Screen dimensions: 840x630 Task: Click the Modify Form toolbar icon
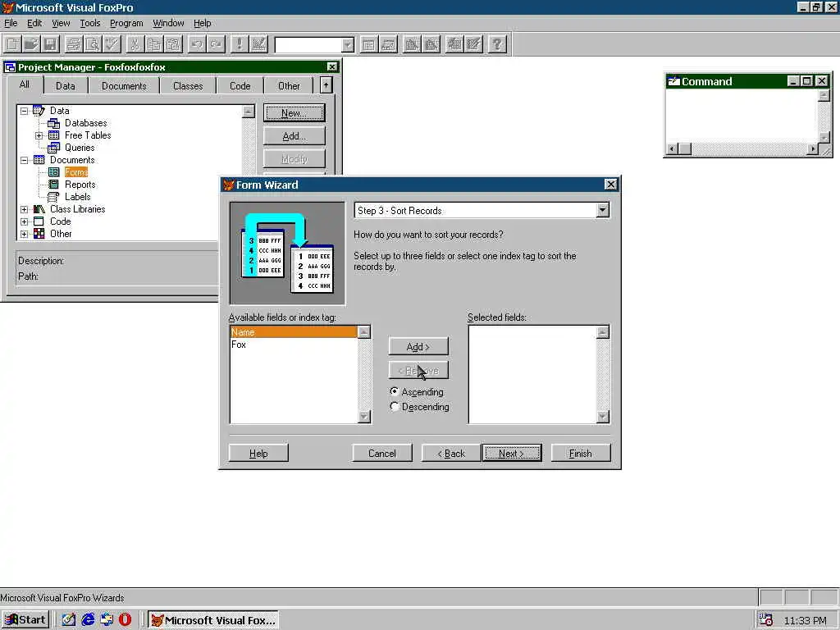(258, 44)
